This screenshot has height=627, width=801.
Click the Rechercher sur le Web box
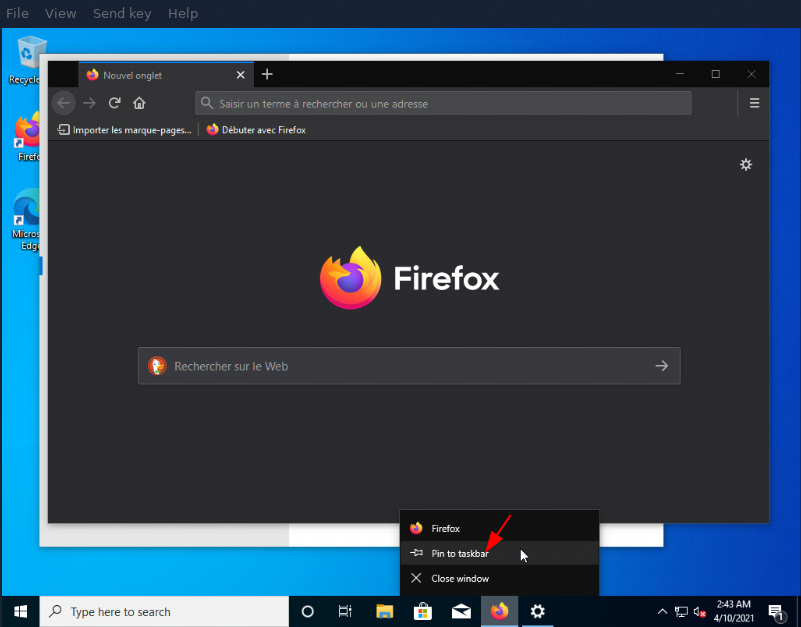tap(409, 366)
